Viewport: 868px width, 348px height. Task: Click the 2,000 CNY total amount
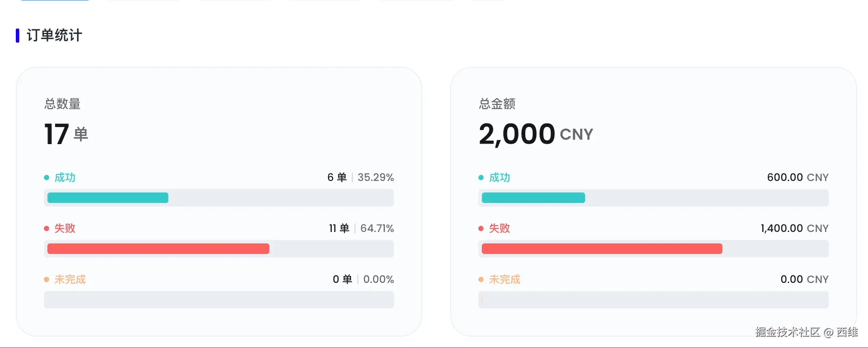point(536,134)
